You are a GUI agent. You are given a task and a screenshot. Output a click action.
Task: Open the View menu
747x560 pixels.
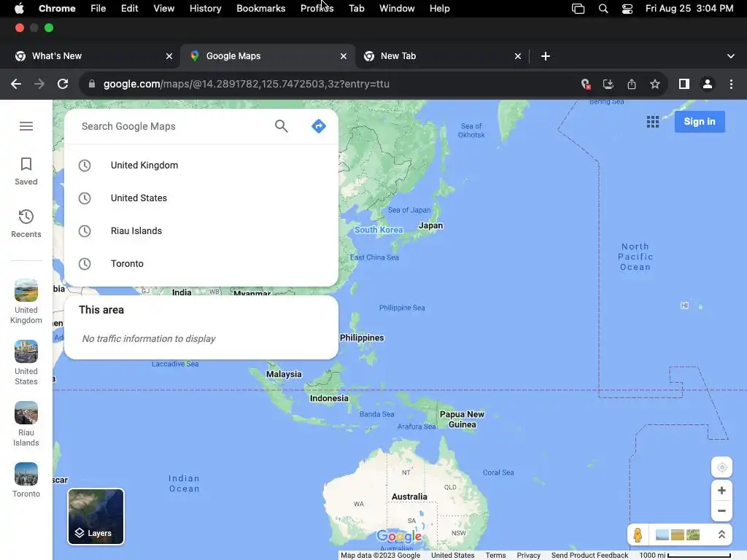tap(164, 9)
